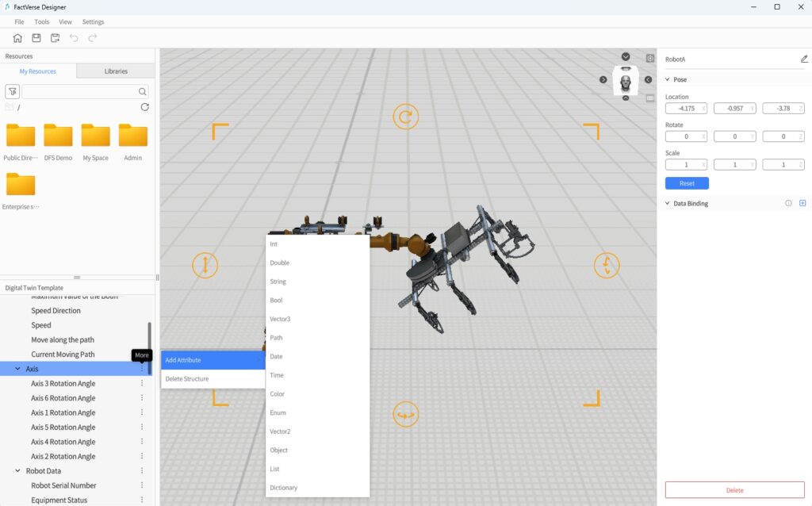Click the Location X input field
Viewport: 812px width, 506px height.
pos(683,109)
